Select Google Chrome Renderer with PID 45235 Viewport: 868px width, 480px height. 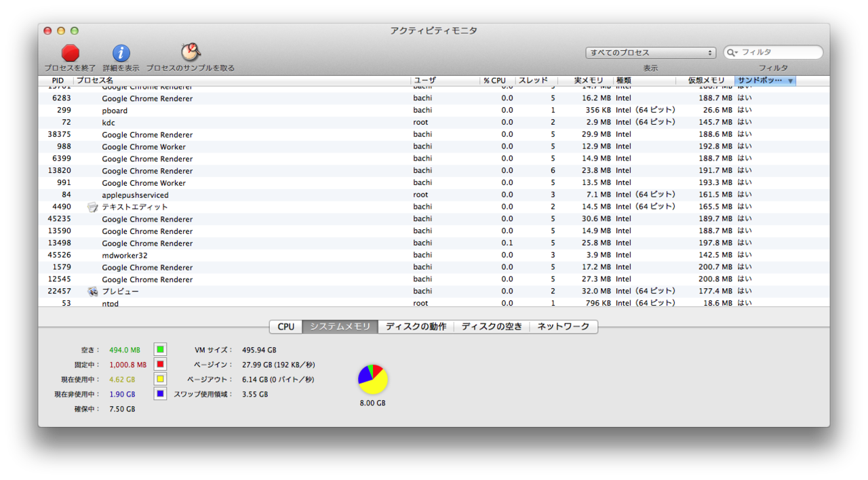pyautogui.click(x=434, y=219)
